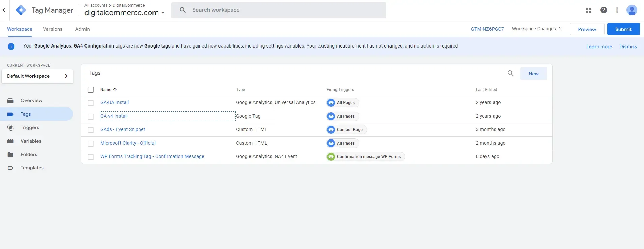Click the Preview button

(587, 29)
